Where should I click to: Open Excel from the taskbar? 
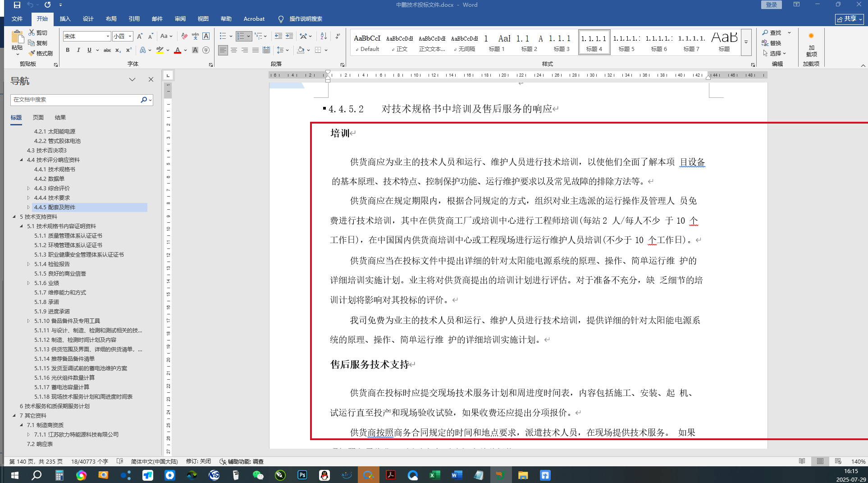pyautogui.click(x=434, y=475)
